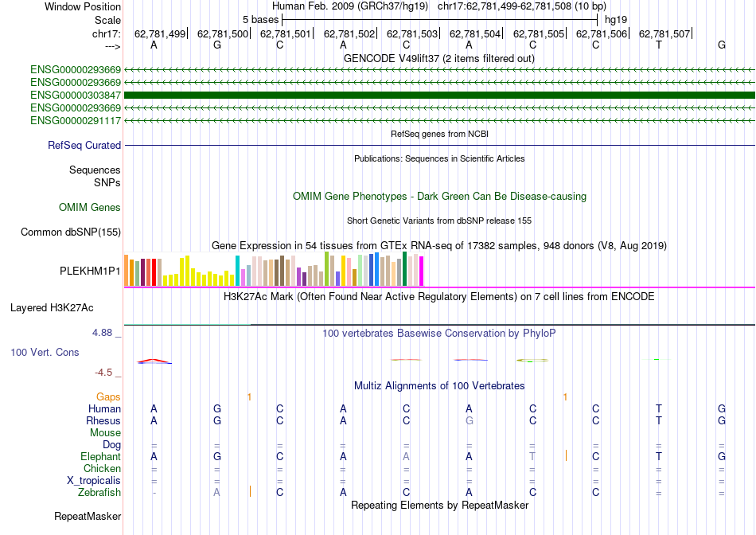Click the -4.5 PhyloP lower axis value
This screenshot has width=756, height=535.
click(103, 373)
